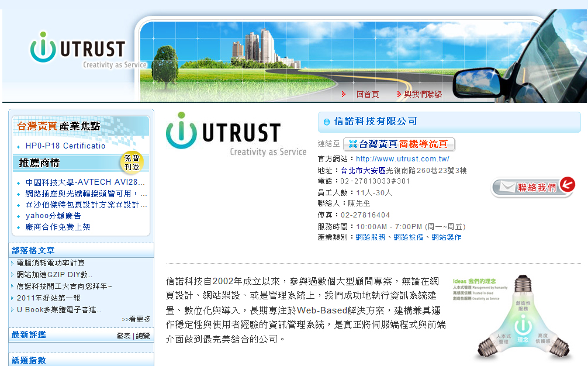This screenshot has height=366, width=588.
Task: Open the 網路設備 category link
Action: 409,237
